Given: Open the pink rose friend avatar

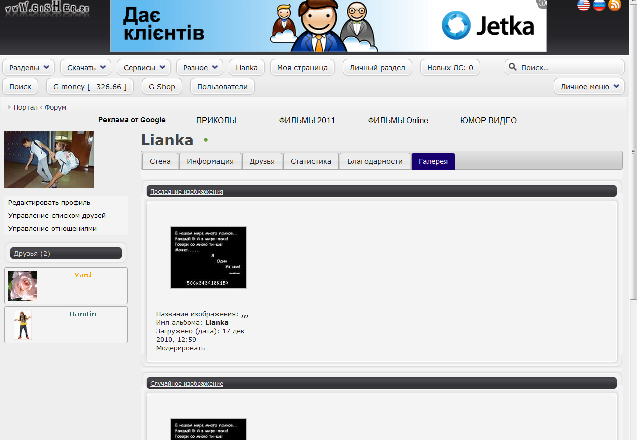Looking at the screenshot, I should 23,286.
